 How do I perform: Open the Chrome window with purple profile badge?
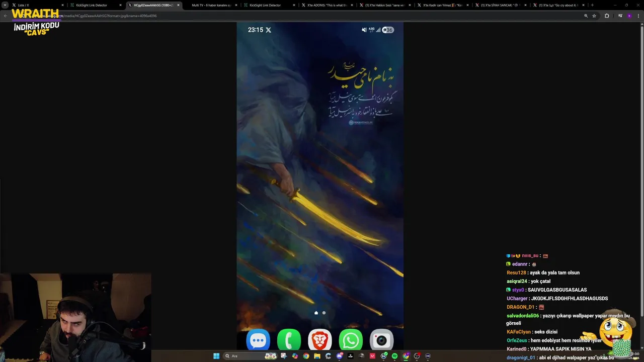(x=406, y=356)
